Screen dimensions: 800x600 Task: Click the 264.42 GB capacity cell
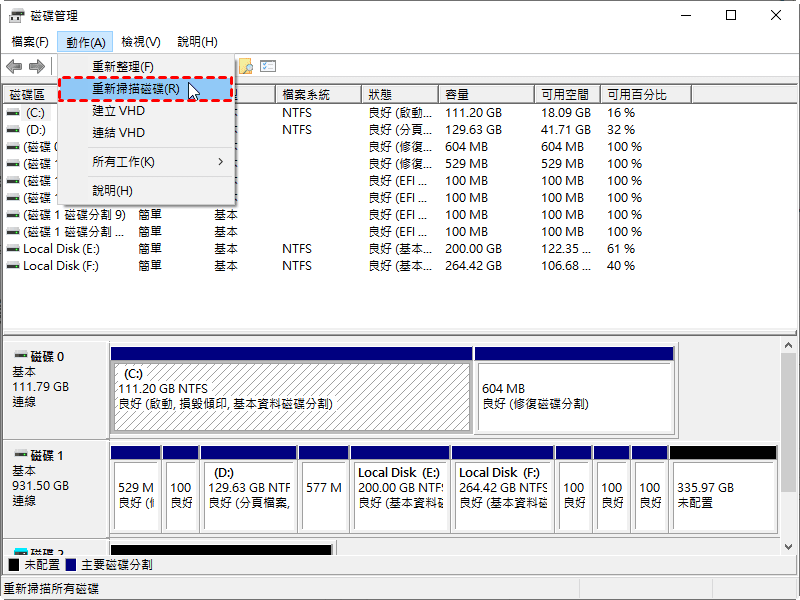click(473, 266)
